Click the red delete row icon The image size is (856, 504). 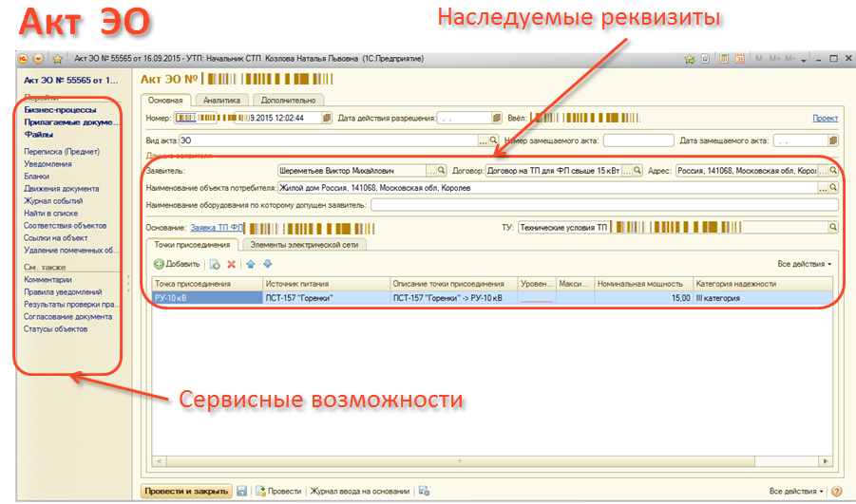pos(231,263)
